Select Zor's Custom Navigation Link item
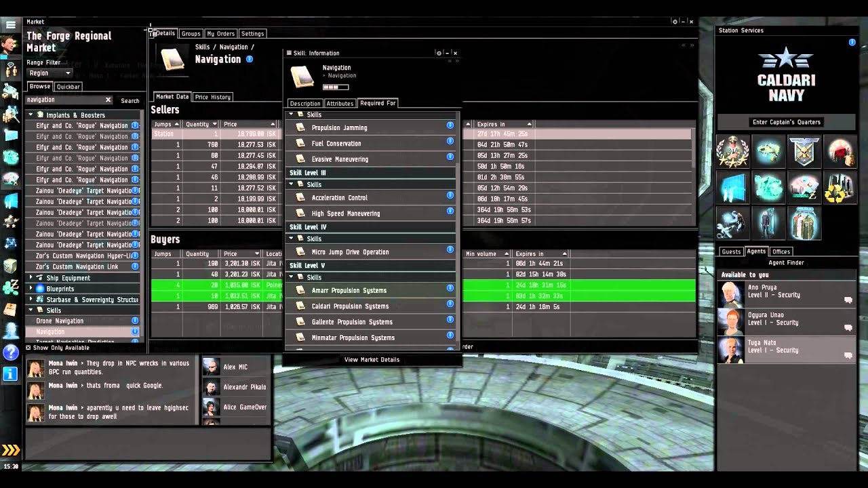The height and width of the screenshot is (488, 868). tap(83, 266)
